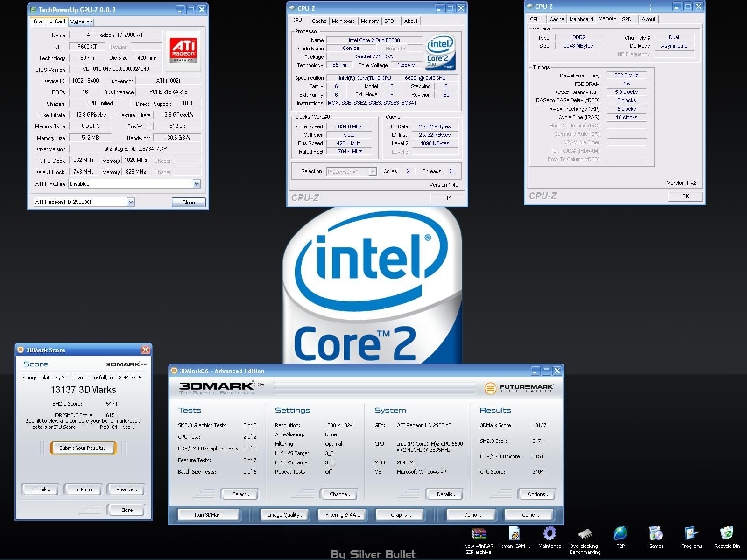The width and height of the screenshot is (747, 560).
Task: Click the Core Speed 3834.8 MHz field
Action: click(348, 126)
